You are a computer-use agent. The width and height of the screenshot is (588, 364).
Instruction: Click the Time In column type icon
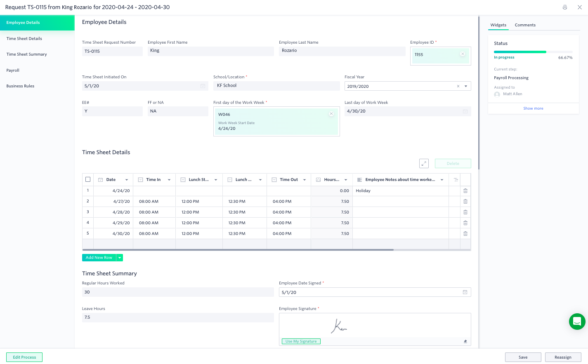[x=140, y=180]
